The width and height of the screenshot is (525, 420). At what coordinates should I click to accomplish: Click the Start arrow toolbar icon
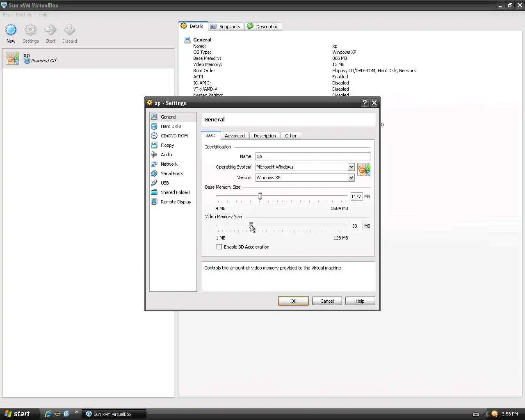click(50, 30)
